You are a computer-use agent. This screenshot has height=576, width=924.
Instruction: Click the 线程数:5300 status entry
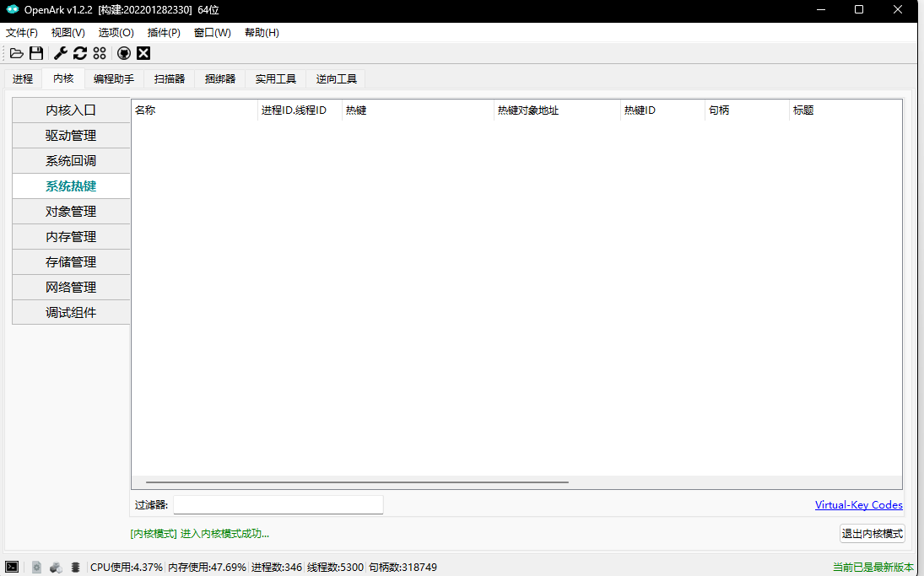pos(335,568)
